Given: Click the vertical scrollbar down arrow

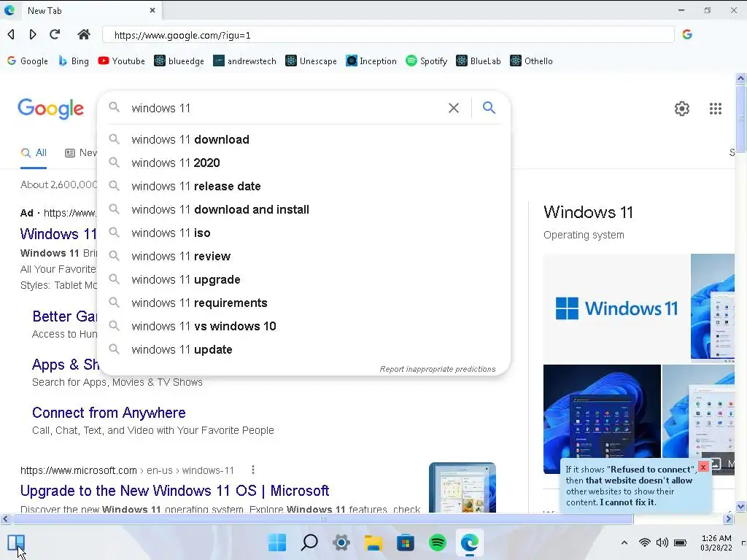Looking at the screenshot, I should pyautogui.click(x=740, y=507).
